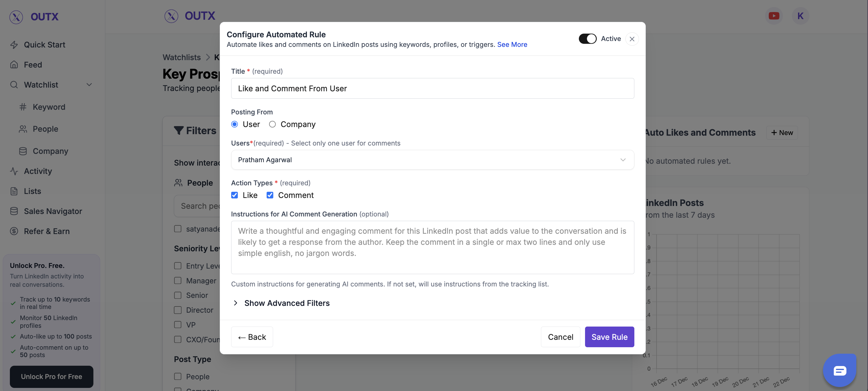
Task: Collapse the Watchlist sidebar chevron
Action: 89,85
